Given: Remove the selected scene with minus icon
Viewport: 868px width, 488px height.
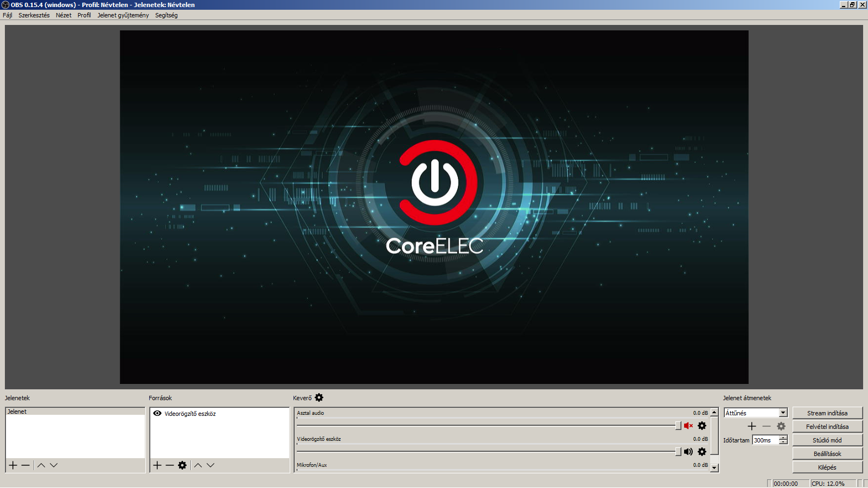Looking at the screenshot, I should pos(25,465).
